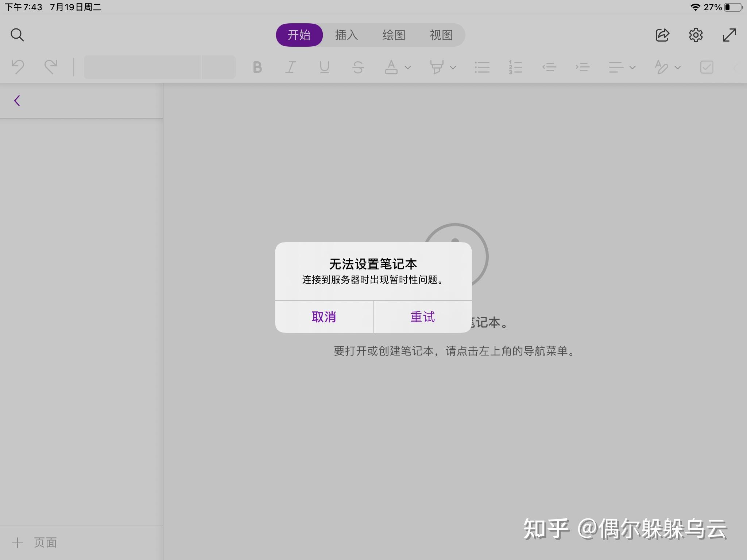This screenshot has height=560, width=747.
Task: Tap the 要打开或创建笔记本 hint text
Action: [454, 351]
